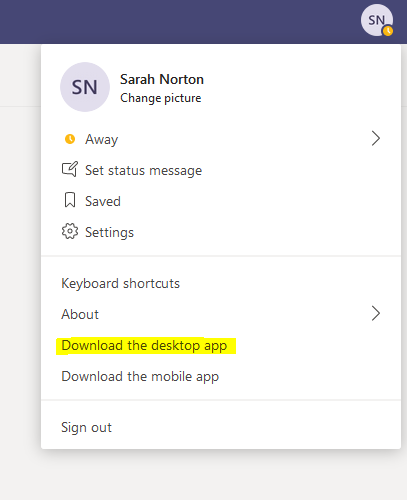Click the Sarah Norton name text
407x500 pixels.
(162, 79)
